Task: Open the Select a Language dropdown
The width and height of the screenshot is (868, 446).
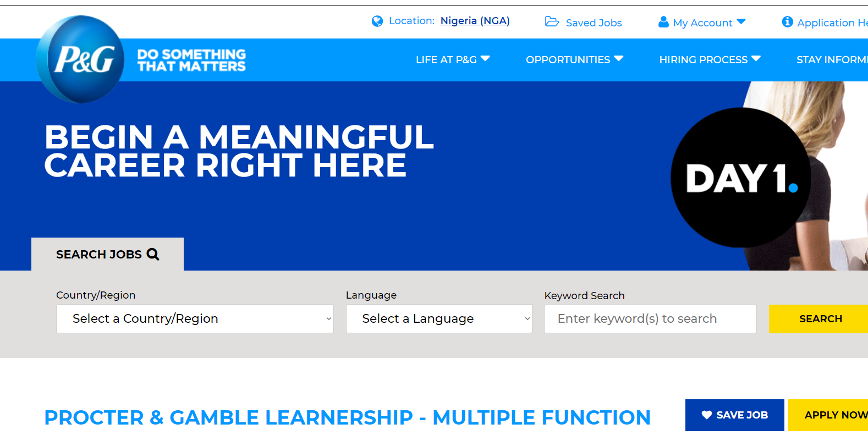Action: pyautogui.click(x=439, y=318)
